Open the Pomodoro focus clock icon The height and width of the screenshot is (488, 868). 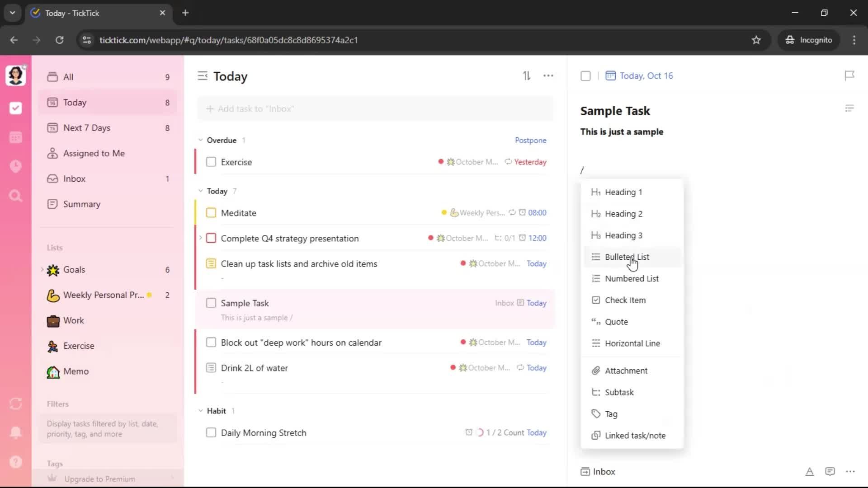[15, 166]
